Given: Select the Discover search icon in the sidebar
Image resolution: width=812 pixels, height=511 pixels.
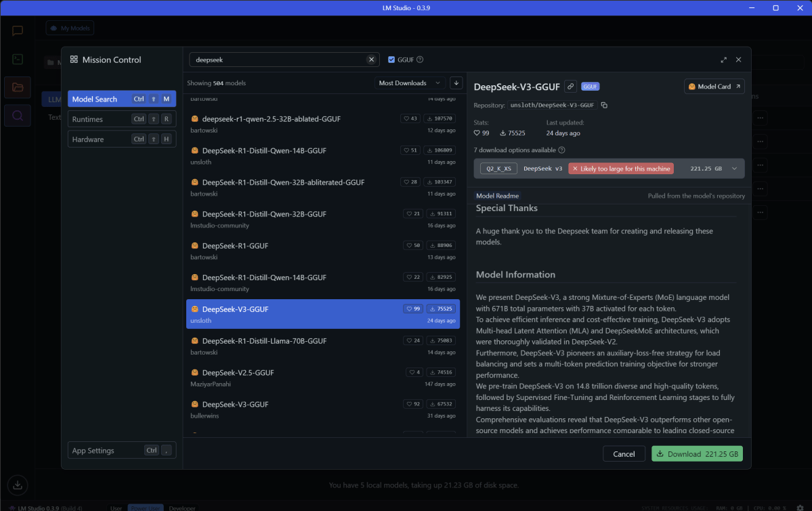Looking at the screenshot, I should coord(17,115).
